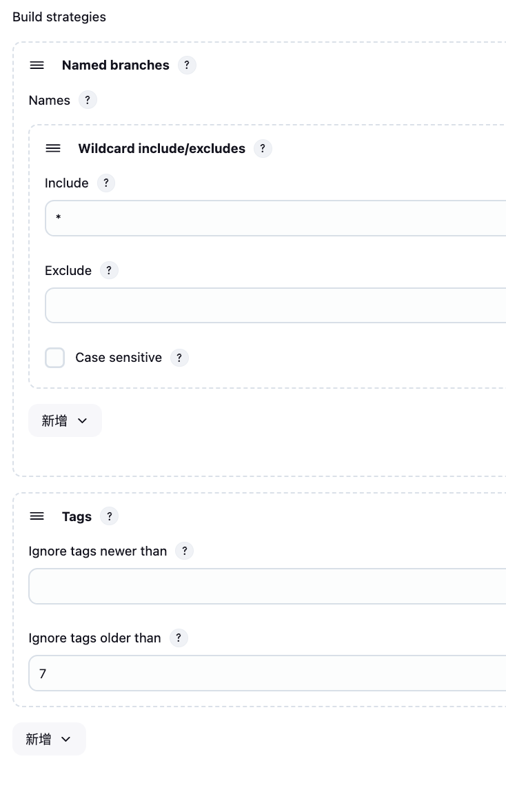Open the 新增 dropdown under Names
Image resolution: width=506 pixels, height=812 pixels.
65,420
